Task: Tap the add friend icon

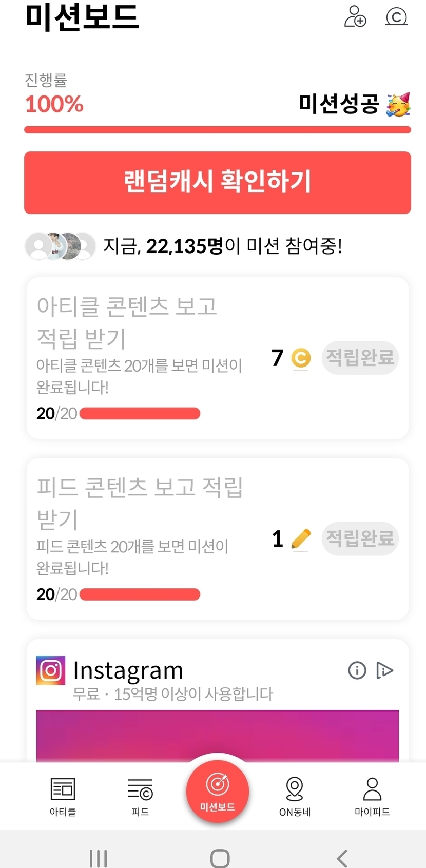Action: [355, 16]
